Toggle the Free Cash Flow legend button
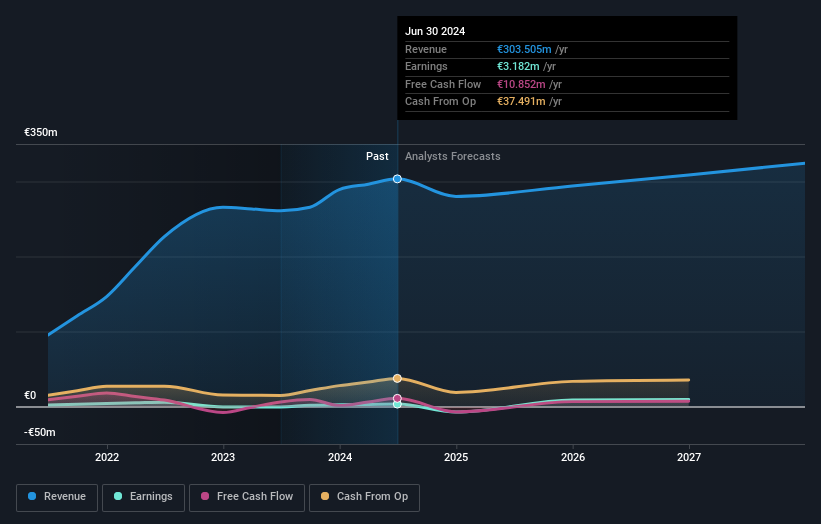The width and height of the screenshot is (821, 524). pos(247,497)
